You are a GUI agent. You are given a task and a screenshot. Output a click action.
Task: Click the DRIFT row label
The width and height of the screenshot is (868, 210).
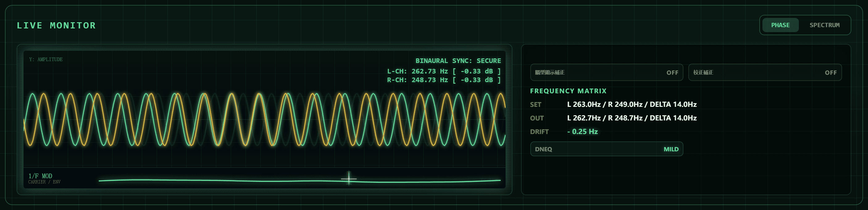click(539, 132)
